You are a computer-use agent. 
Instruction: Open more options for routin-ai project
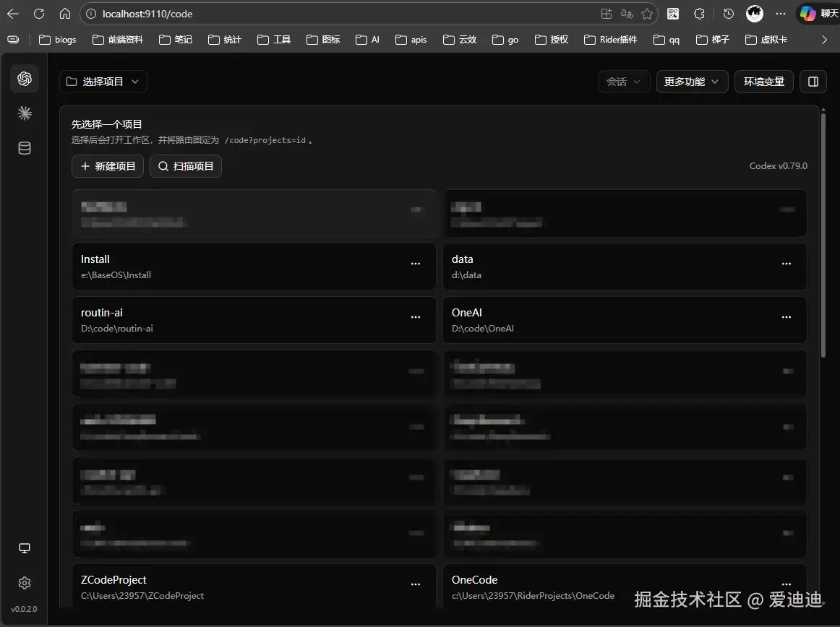click(416, 317)
